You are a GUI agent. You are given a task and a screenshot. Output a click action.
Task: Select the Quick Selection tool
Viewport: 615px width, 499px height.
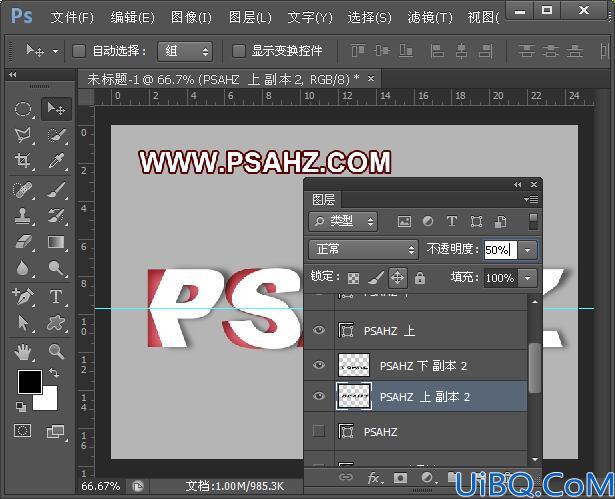tap(56, 135)
